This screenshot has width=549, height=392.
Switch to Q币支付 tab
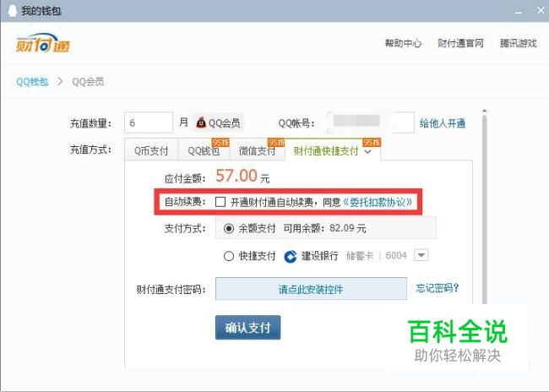151,150
